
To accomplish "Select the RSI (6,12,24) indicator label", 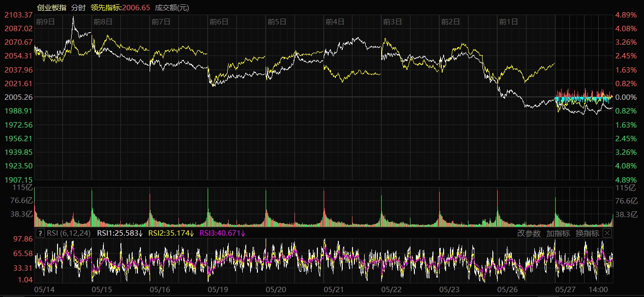I will [x=69, y=233].
